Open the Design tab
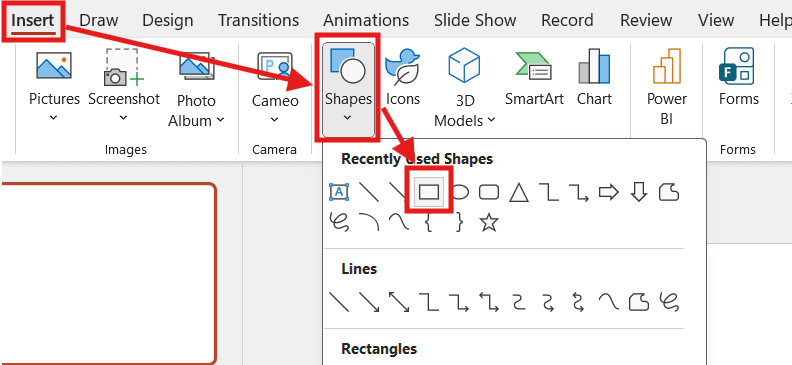 click(168, 20)
